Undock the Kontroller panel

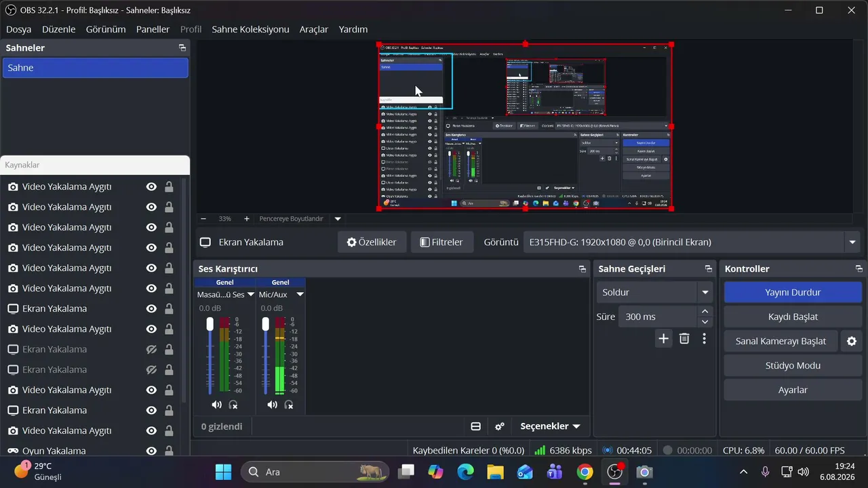[859, 269]
